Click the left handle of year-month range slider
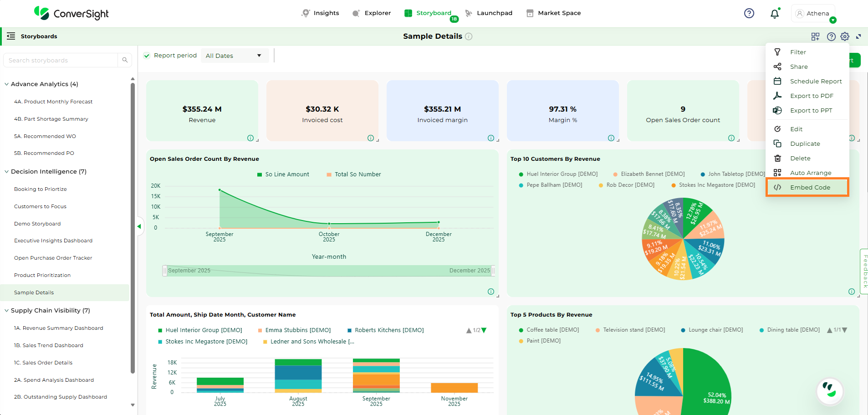The image size is (868, 415). 165,271
